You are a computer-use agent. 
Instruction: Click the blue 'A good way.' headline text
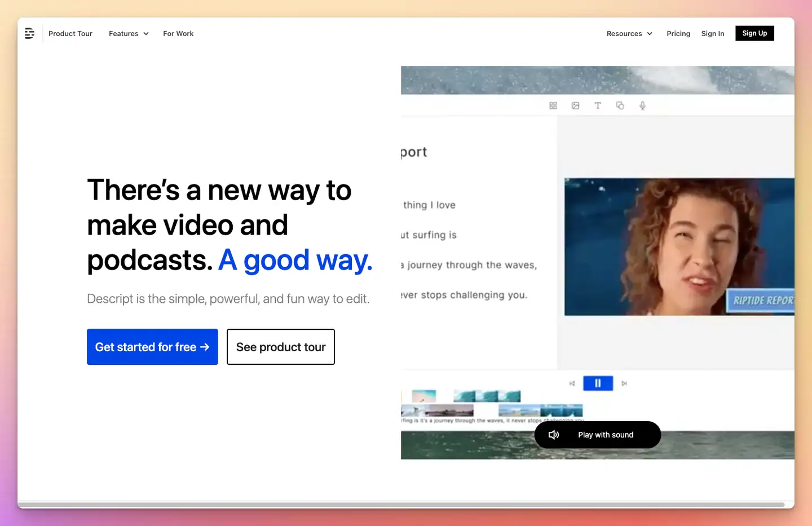pyautogui.click(x=295, y=260)
